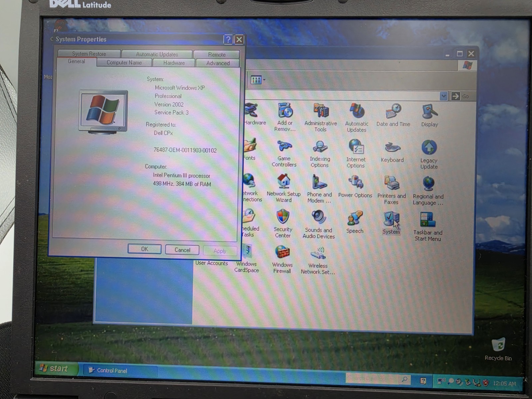
Task: Click the taskbar search magnifier icon
Action: 405,379
